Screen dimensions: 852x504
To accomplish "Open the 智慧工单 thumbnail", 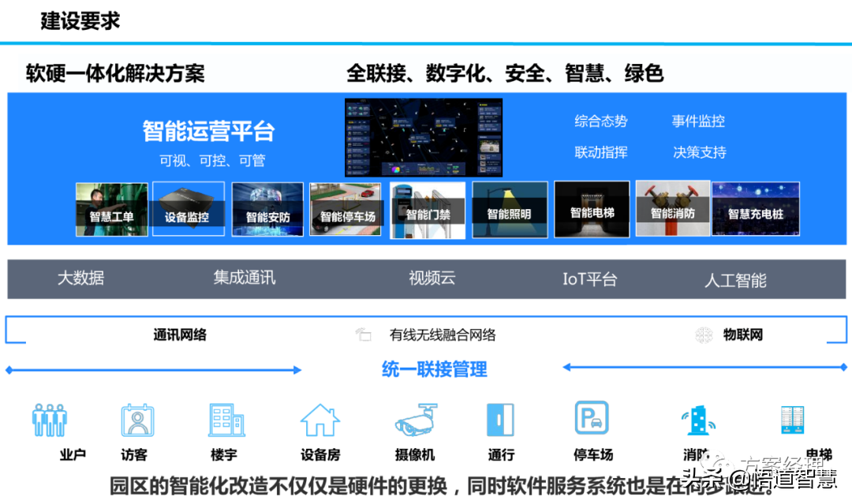I will pyautogui.click(x=112, y=210).
